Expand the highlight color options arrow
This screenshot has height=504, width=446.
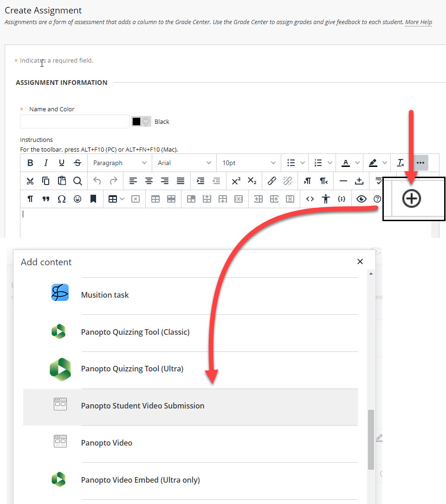pos(385,163)
